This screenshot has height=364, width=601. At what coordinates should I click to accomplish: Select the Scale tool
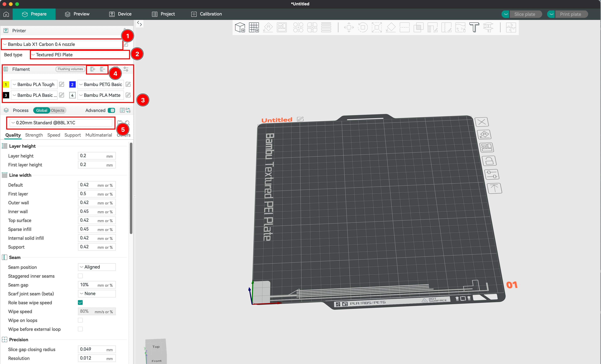[x=377, y=28]
